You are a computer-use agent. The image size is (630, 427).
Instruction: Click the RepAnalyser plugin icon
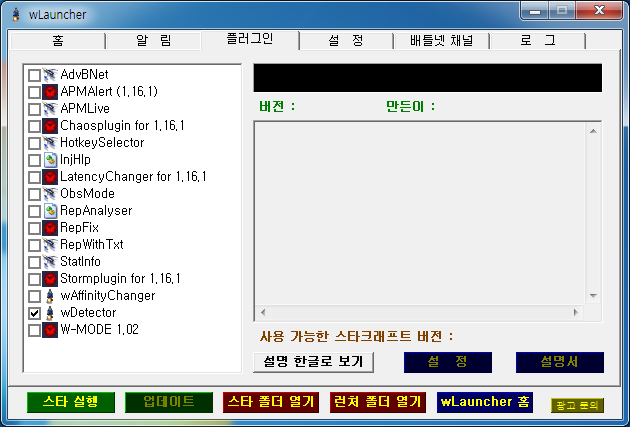pos(50,211)
